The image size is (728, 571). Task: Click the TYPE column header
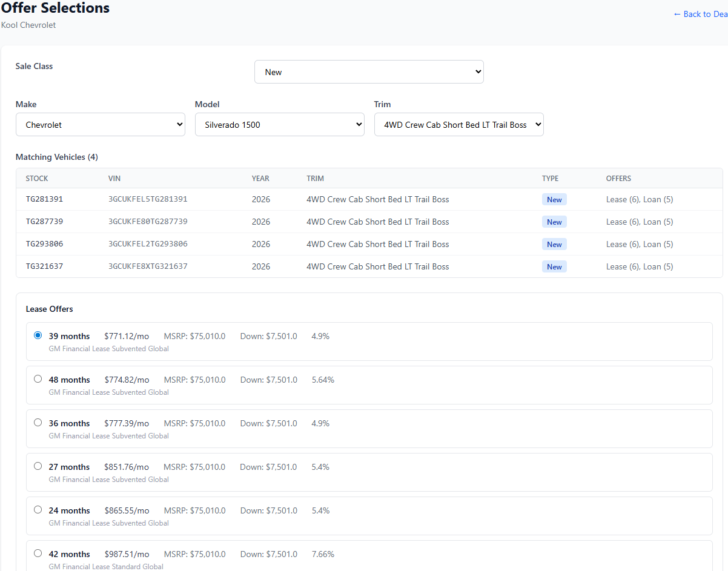pos(550,179)
